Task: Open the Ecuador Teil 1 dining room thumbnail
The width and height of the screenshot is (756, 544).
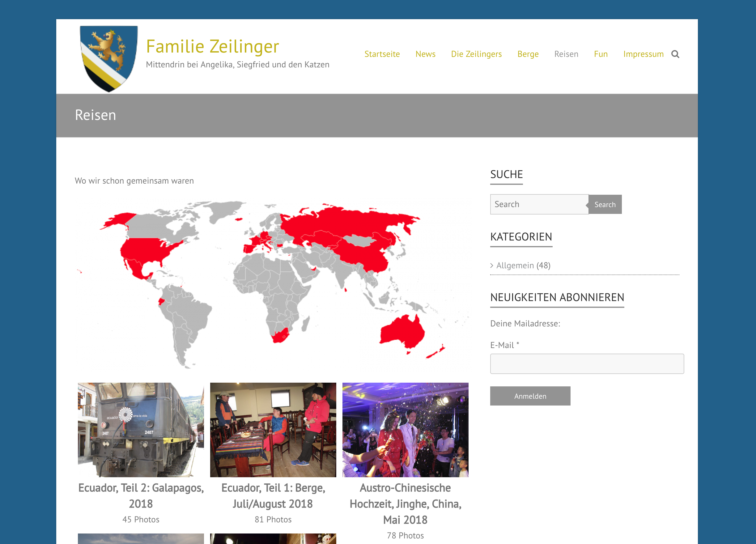Action: [x=273, y=430]
